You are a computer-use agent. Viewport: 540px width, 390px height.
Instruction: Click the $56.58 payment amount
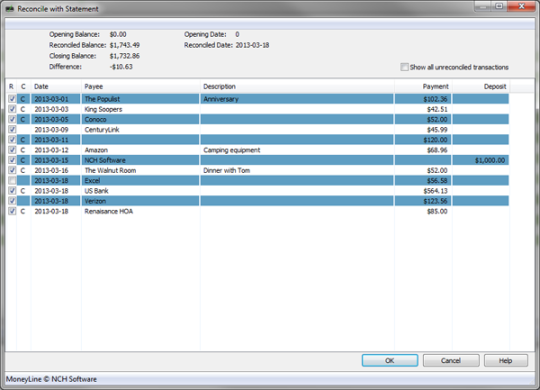coord(437,181)
